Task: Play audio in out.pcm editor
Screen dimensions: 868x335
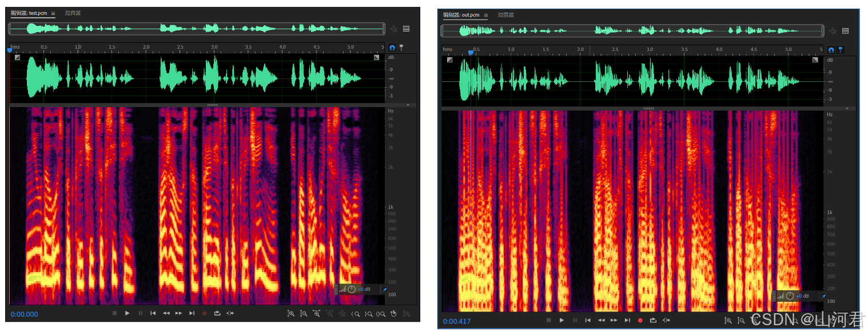Action: (x=562, y=321)
